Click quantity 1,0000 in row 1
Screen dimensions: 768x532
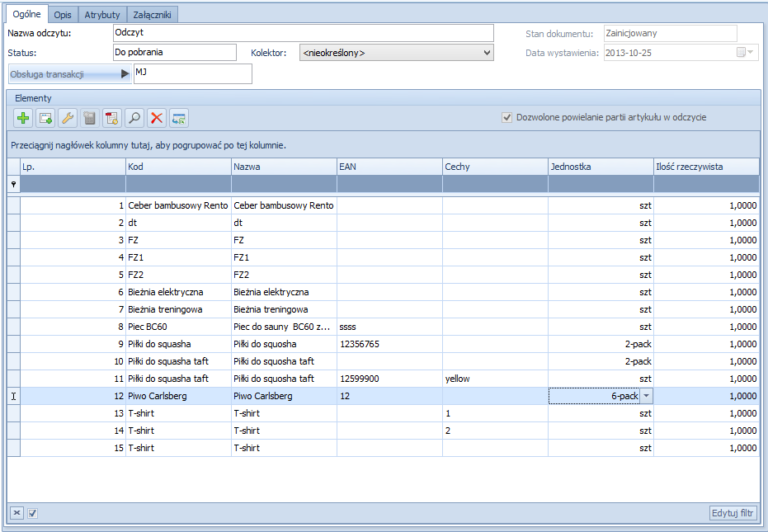(706, 205)
